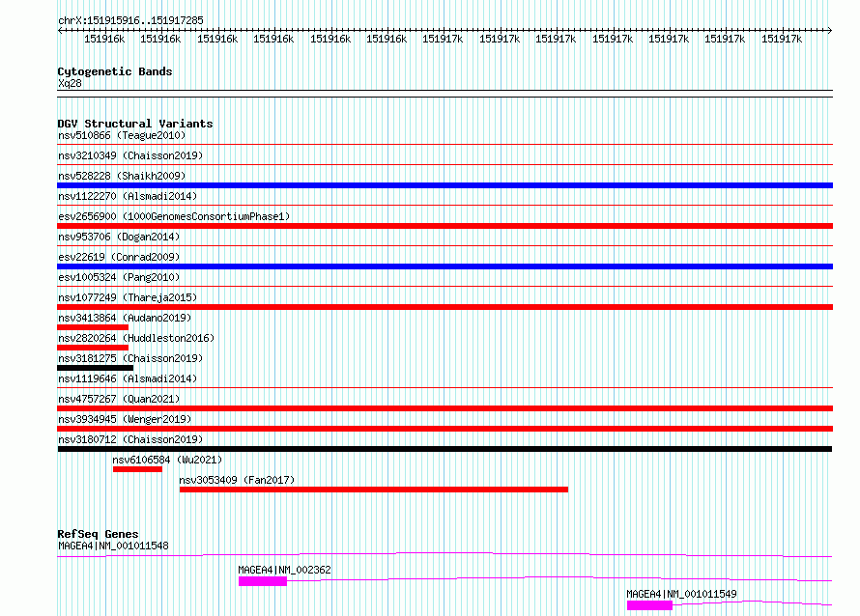This screenshot has width=860, height=616.
Task: Click the red bar under nsv3934945
Action: click(444, 429)
